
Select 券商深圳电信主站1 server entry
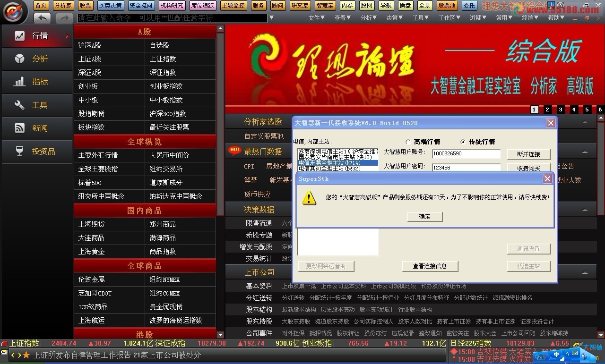tap(338, 151)
